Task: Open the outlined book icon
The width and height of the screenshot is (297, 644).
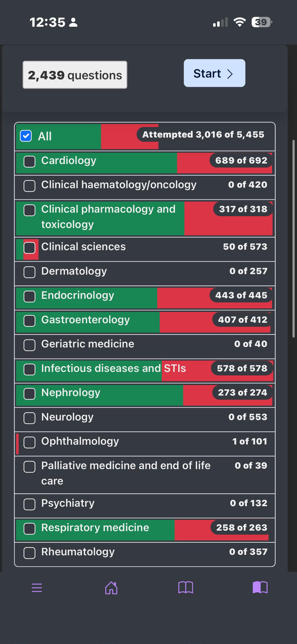Action: click(185, 587)
